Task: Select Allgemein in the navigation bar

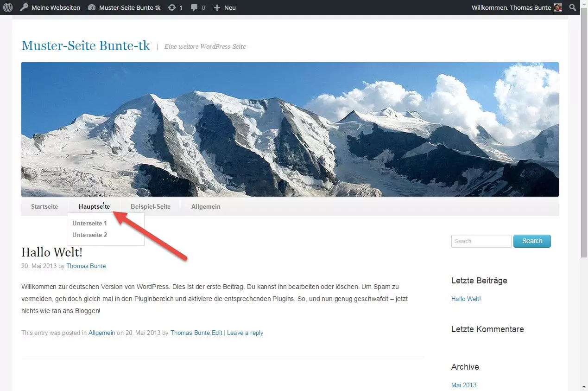Action: [206, 206]
